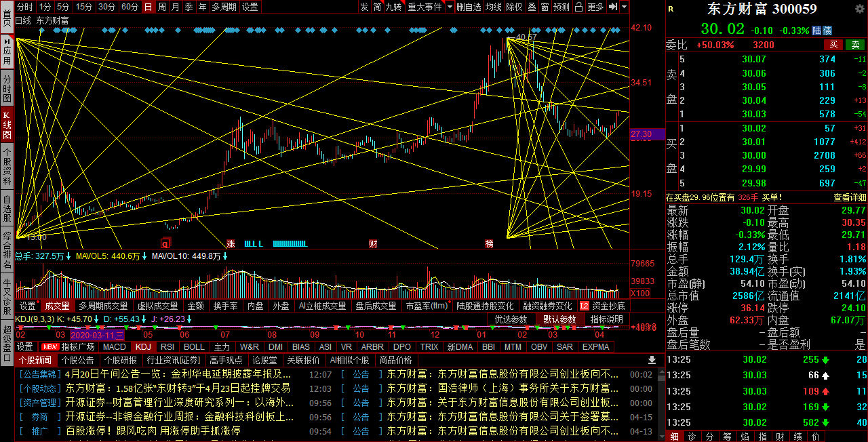
Task: Click the 发 toolbar button
Action: 364,7
